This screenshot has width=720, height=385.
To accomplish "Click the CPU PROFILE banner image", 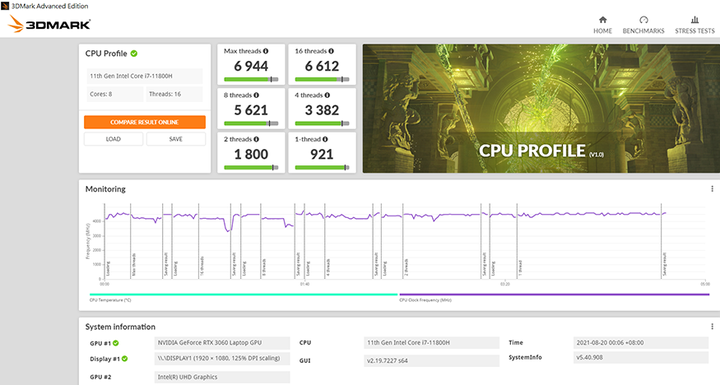I will (x=541, y=108).
